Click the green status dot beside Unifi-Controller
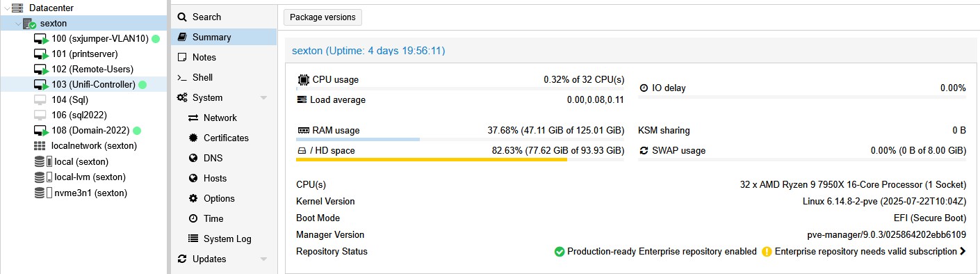This screenshot has width=980, height=274. [142, 85]
